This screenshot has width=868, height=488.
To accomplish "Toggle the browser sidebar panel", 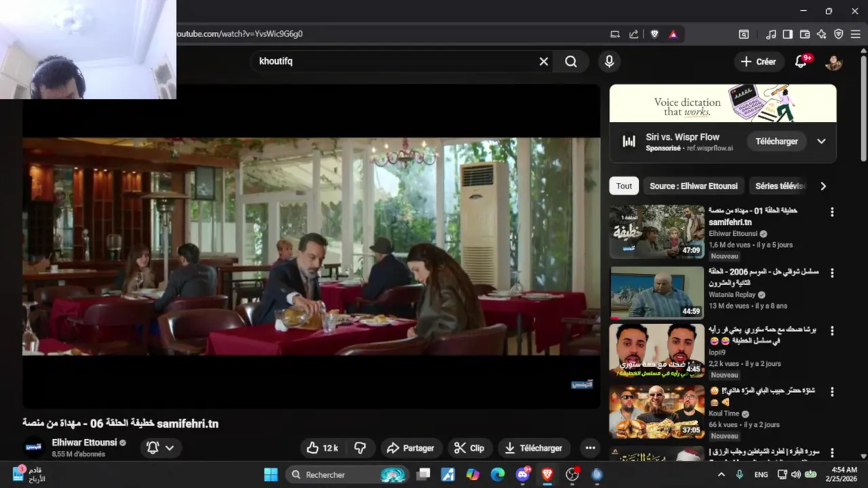I will pyautogui.click(x=788, y=34).
